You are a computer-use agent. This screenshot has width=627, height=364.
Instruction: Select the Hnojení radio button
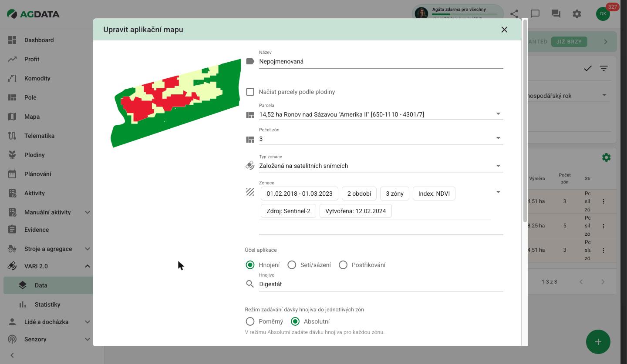point(250,265)
